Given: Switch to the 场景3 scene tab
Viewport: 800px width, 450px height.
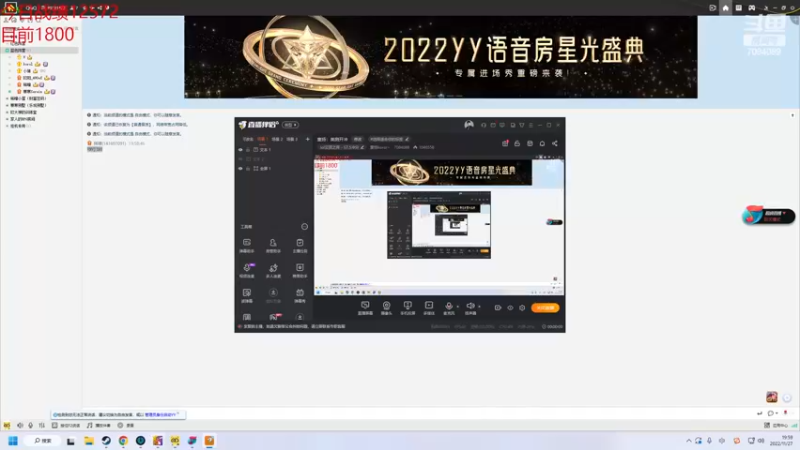Looking at the screenshot, I should tap(291, 139).
